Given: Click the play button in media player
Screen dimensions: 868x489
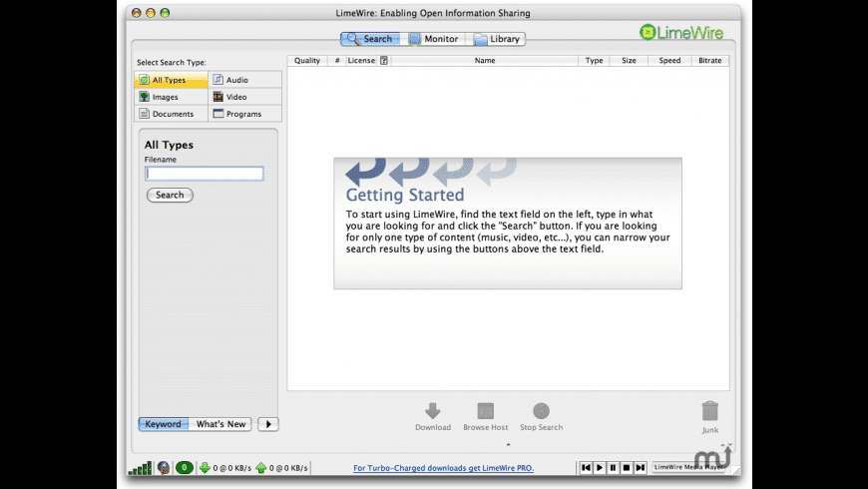Looking at the screenshot, I should (600, 468).
